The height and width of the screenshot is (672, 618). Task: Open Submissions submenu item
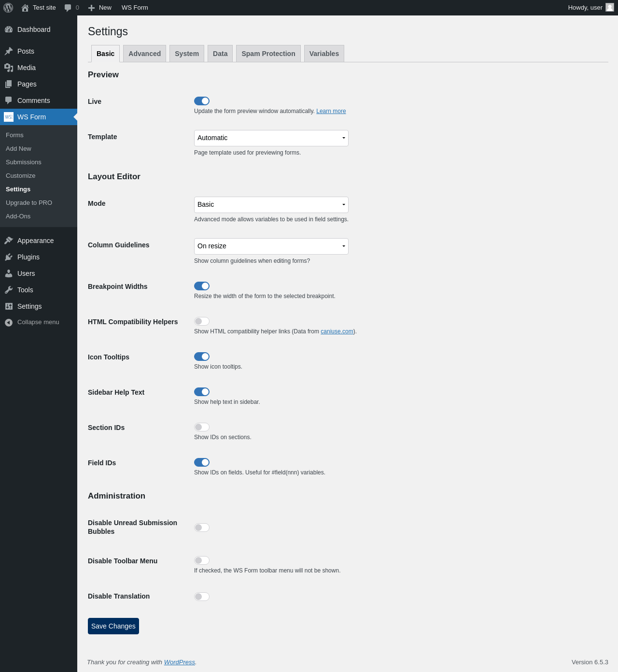click(x=39, y=162)
